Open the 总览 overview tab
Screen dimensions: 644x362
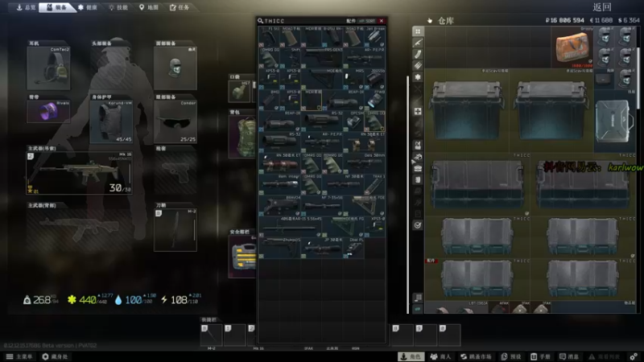[26, 7]
